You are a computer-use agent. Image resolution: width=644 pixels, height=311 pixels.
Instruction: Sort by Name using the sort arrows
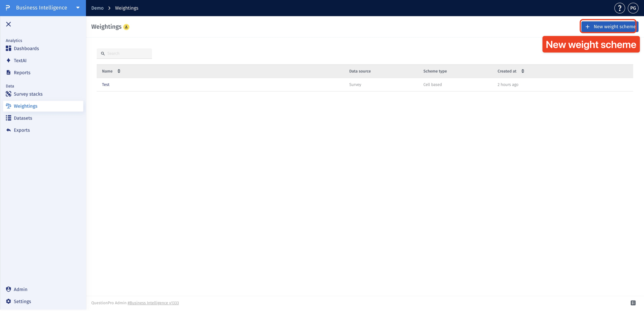119,71
